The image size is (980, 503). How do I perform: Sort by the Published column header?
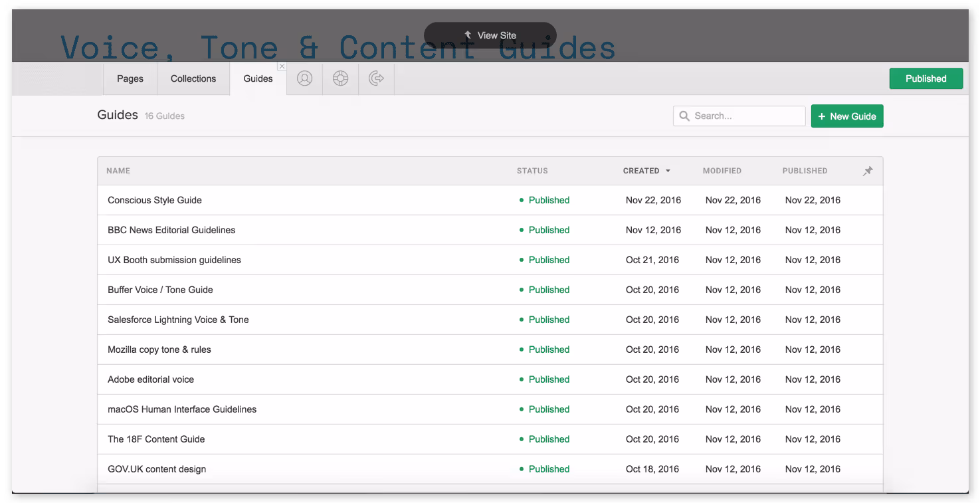pos(805,171)
